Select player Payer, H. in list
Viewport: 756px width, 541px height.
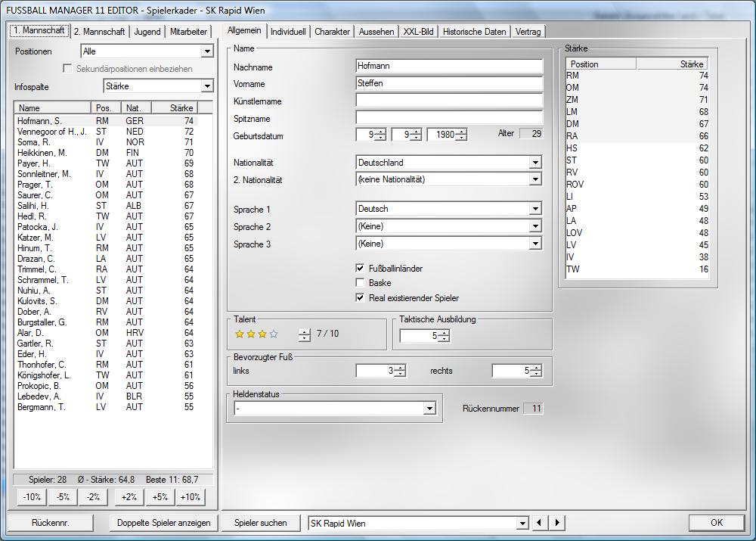[x=106, y=163]
